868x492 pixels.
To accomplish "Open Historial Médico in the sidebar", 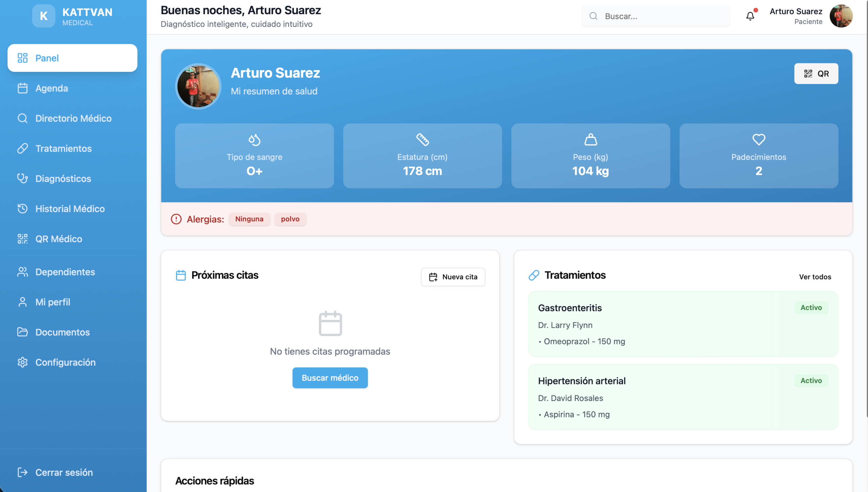I will point(70,209).
